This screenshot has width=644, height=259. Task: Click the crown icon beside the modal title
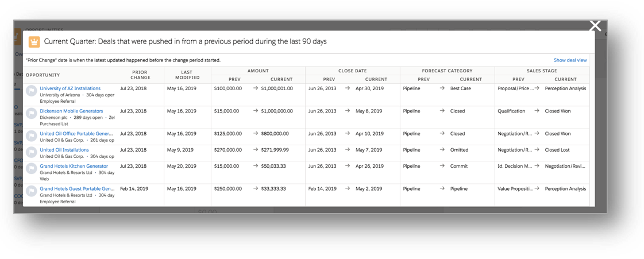(34, 42)
